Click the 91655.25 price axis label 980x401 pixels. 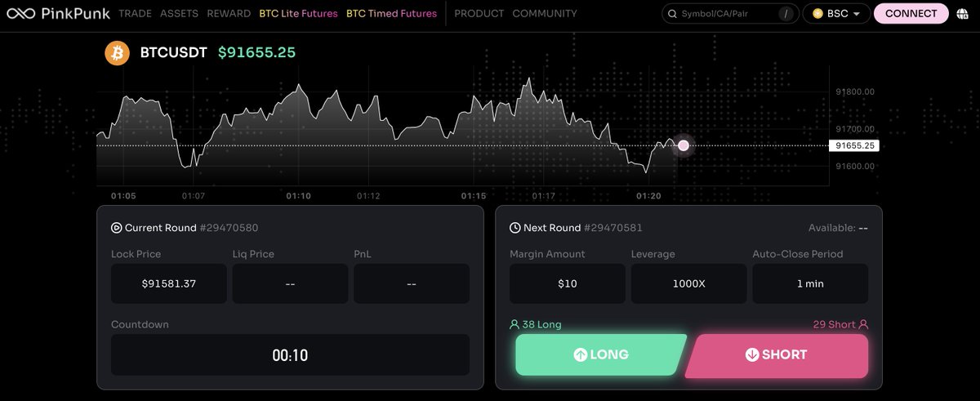click(854, 145)
